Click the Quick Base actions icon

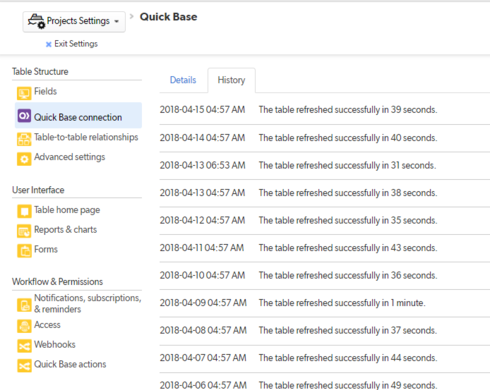(x=24, y=366)
